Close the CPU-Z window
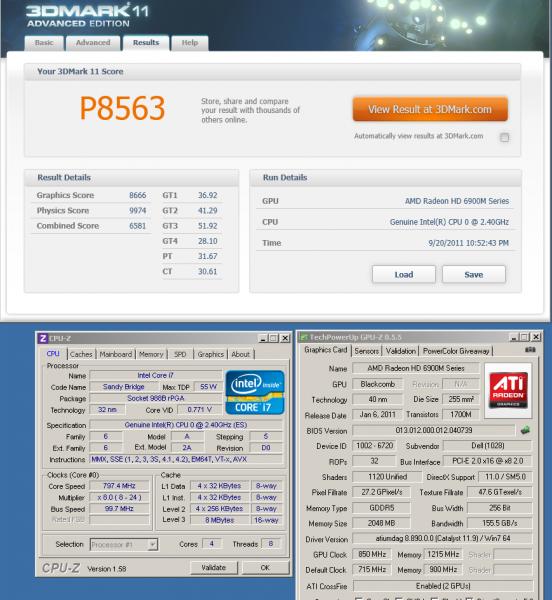The image size is (552, 600). point(285,338)
